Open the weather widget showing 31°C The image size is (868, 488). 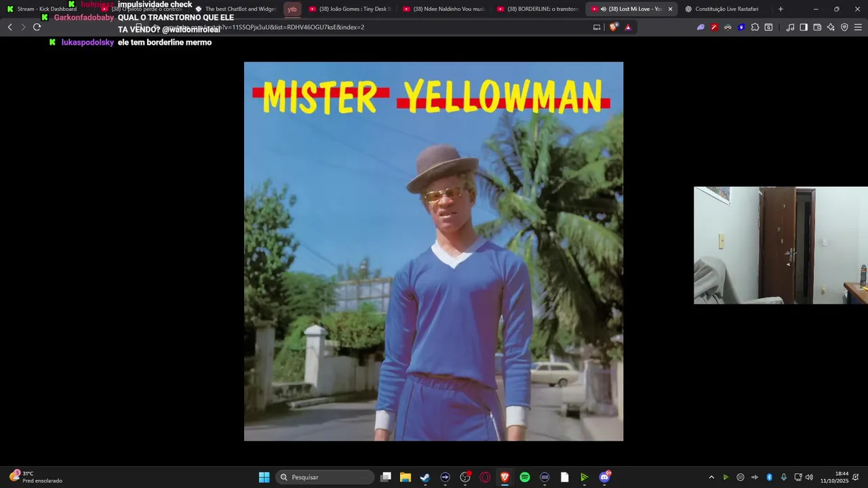click(37, 477)
